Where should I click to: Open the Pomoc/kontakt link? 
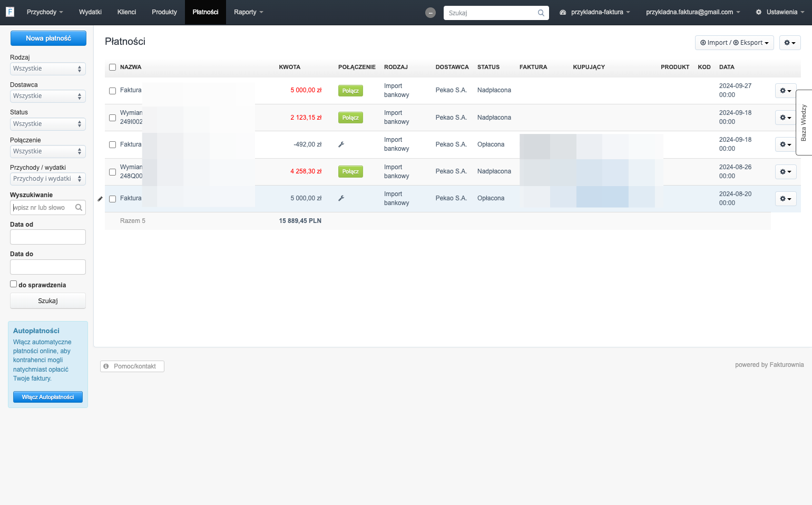[132, 366]
